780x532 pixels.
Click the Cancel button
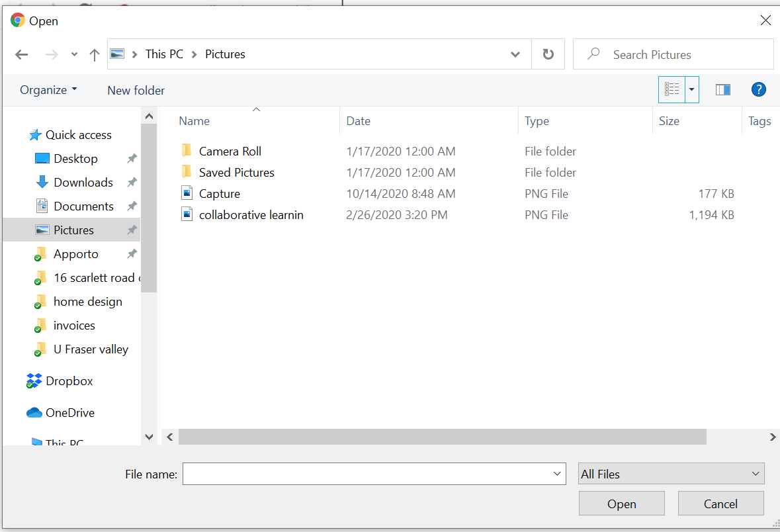(721, 504)
